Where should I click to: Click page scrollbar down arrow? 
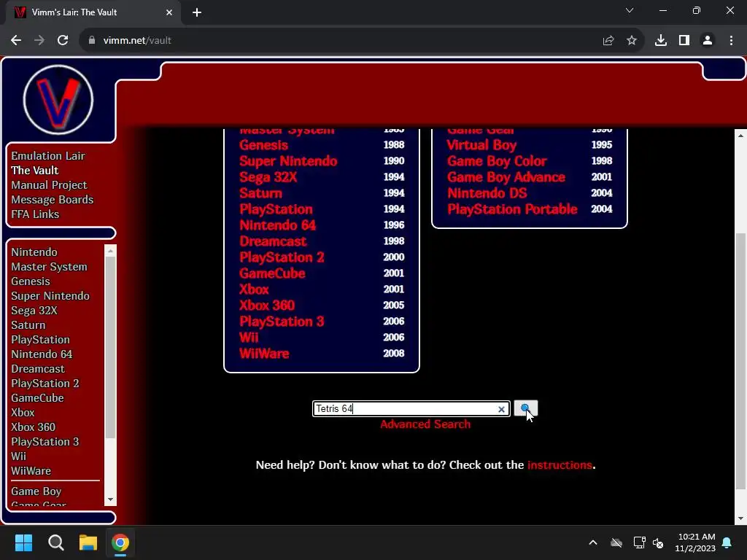pos(740,518)
